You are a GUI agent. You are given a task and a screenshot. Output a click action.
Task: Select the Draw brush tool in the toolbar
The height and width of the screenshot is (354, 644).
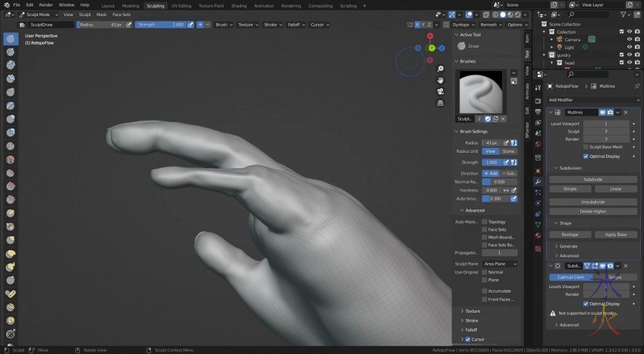point(11,39)
